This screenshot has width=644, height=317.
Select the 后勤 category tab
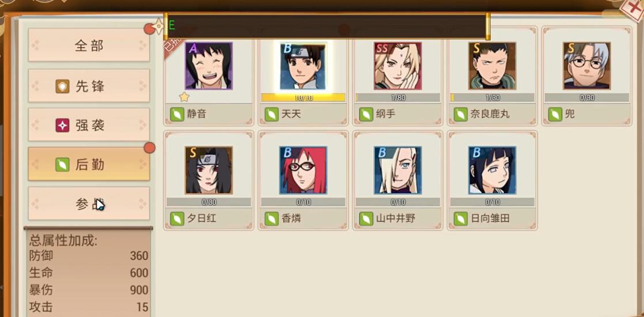89,164
